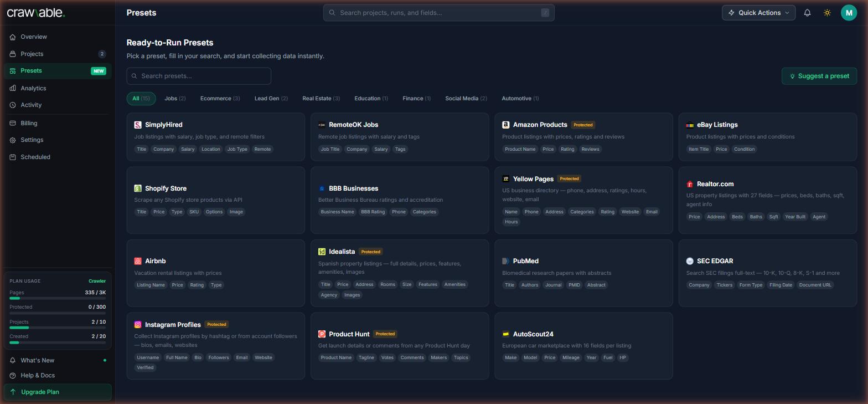
Task: Focus the global search projects field
Action: click(x=439, y=13)
